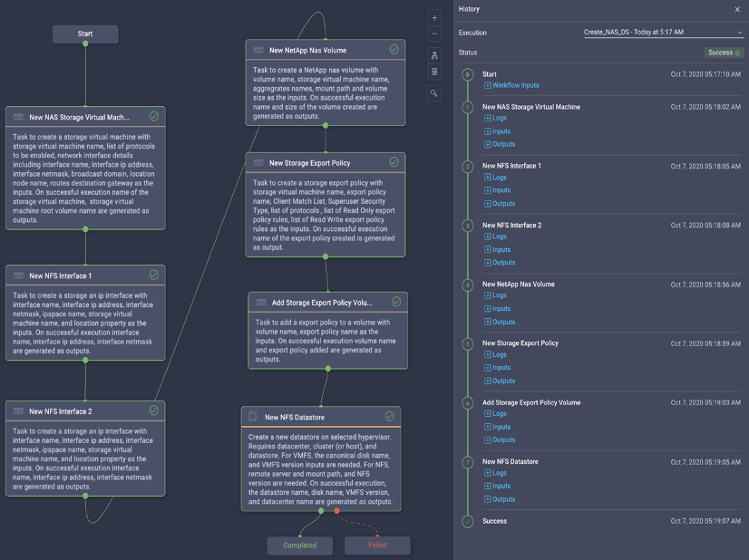Expand Workflow Inputs under Start
The width and height of the screenshot is (749, 560).
point(511,85)
